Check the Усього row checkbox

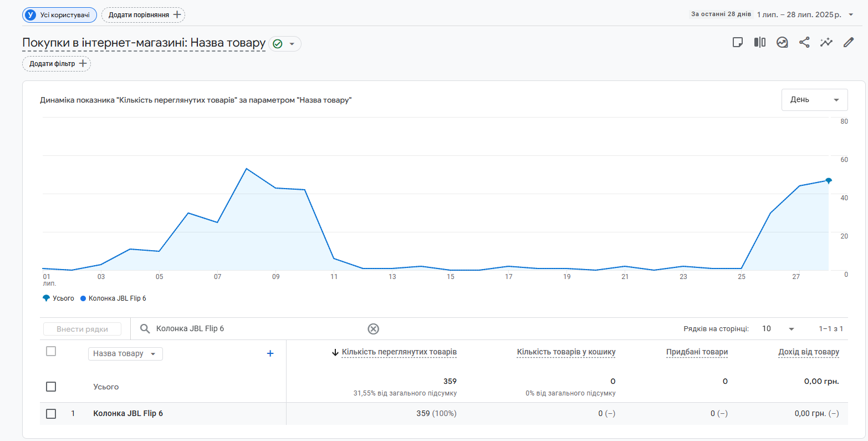click(51, 387)
